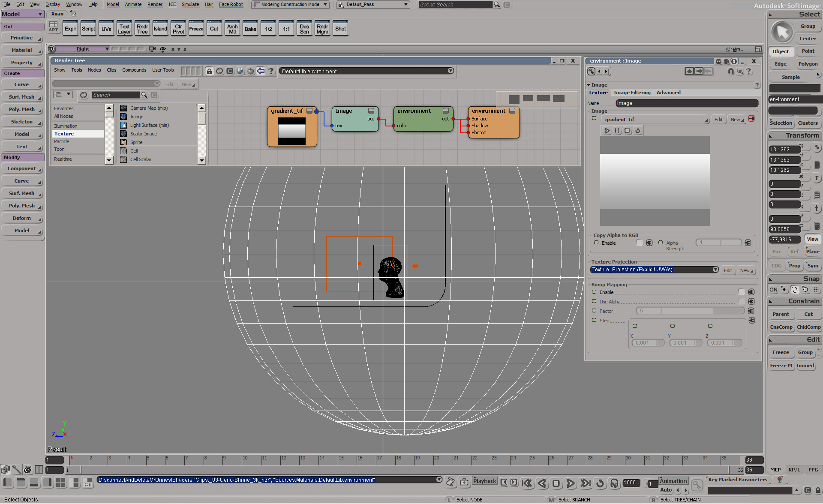823x504 pixels.
Task: Click the up arrow navigation icon in property panel
Action: (x=689, y=72)
